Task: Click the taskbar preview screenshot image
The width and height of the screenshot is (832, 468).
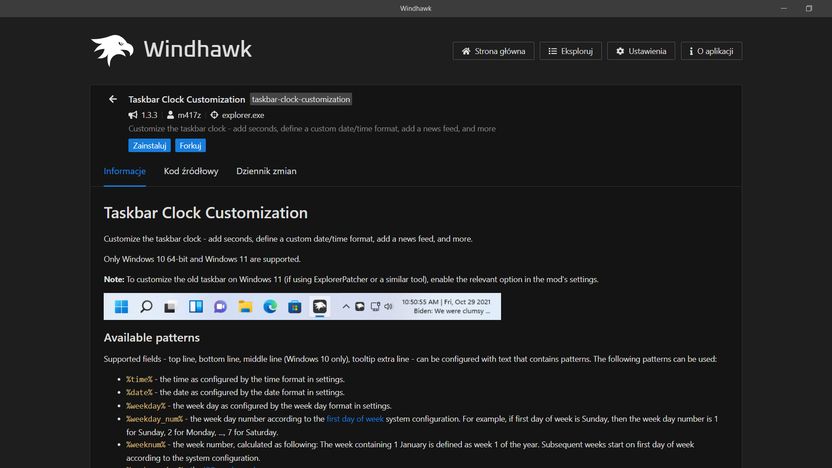Action: (x=302, y=306)
